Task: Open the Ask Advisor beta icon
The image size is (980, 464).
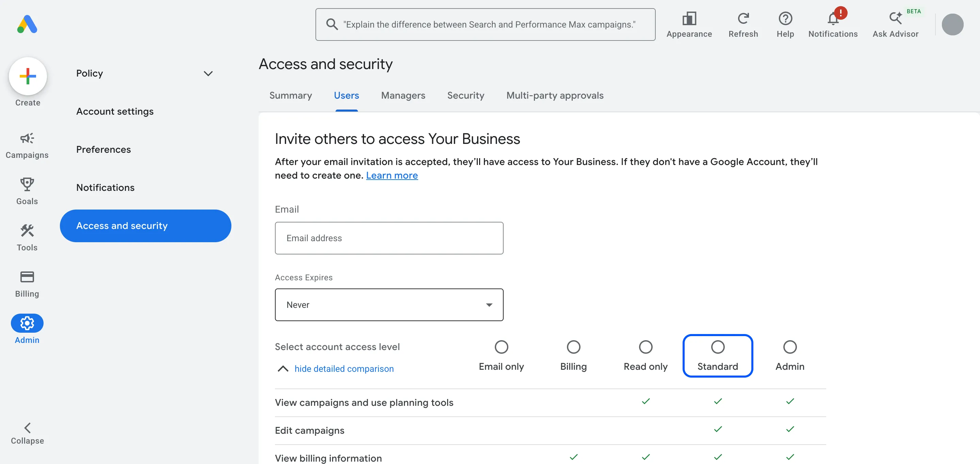Action: click(895, 18)
